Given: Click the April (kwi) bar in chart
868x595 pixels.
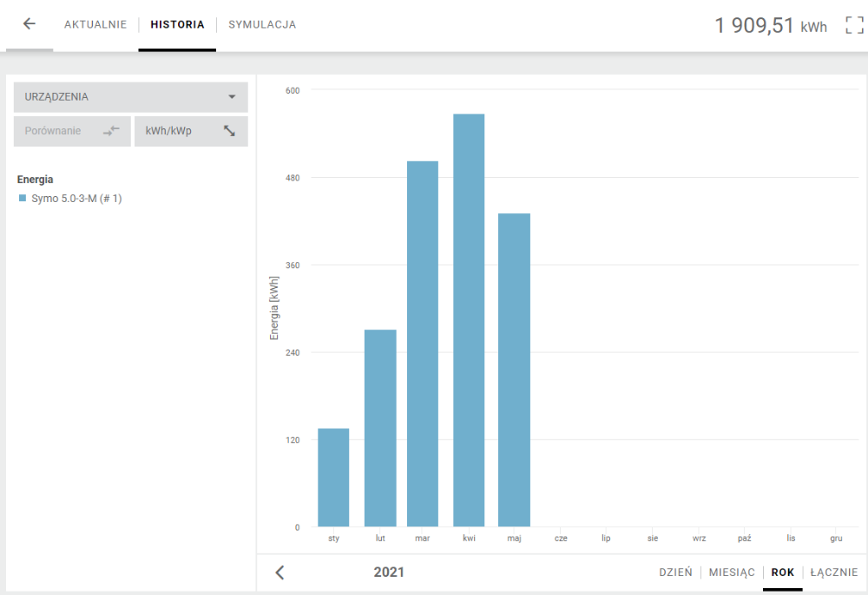Looking at the screenshot, I should point(469,320).
